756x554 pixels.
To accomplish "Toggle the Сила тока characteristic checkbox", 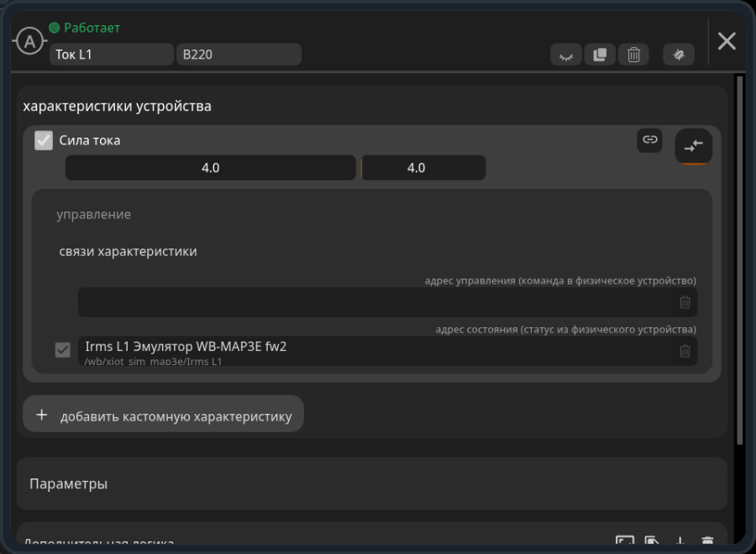I will coord(44,141).
